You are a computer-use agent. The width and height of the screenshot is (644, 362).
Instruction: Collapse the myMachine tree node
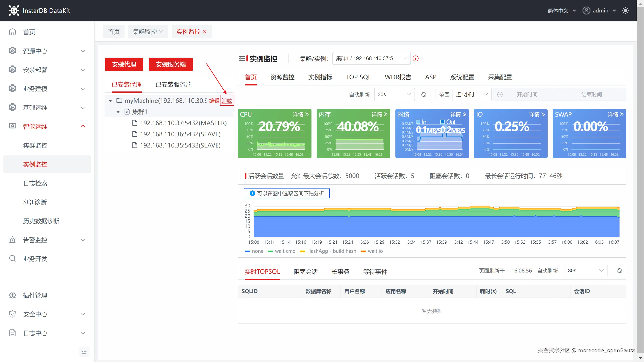tap(110, 101)
